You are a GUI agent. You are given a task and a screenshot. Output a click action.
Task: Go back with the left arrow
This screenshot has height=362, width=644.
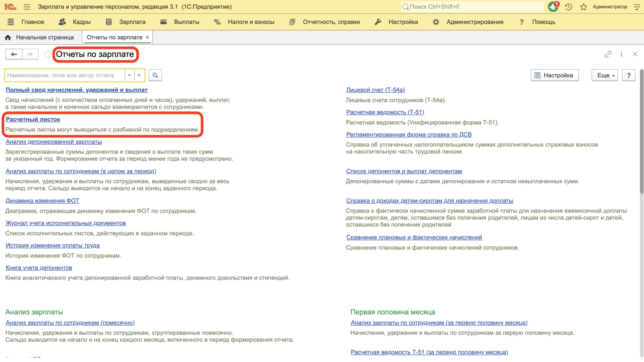point(14,54)
